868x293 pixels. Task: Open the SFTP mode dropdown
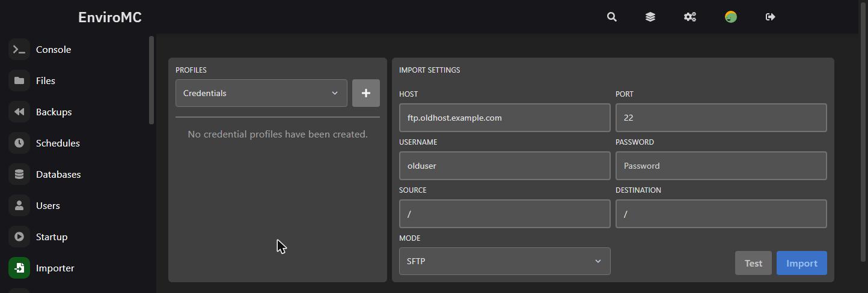click(505, 261)
